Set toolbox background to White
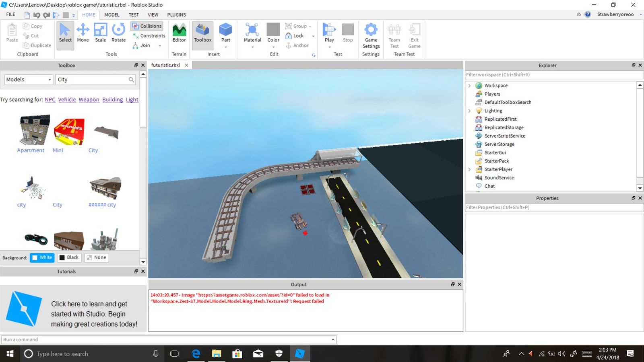644x362 pixels. [42, 257]
